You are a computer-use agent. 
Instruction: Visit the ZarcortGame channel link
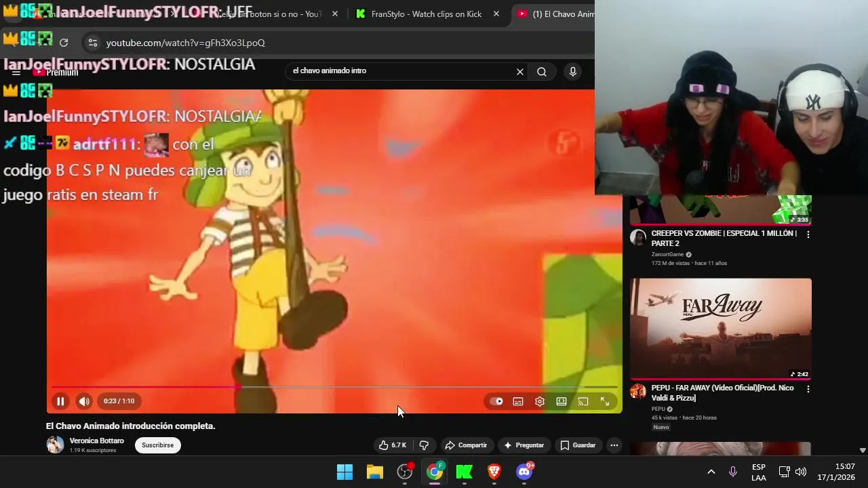pos(667,255)
